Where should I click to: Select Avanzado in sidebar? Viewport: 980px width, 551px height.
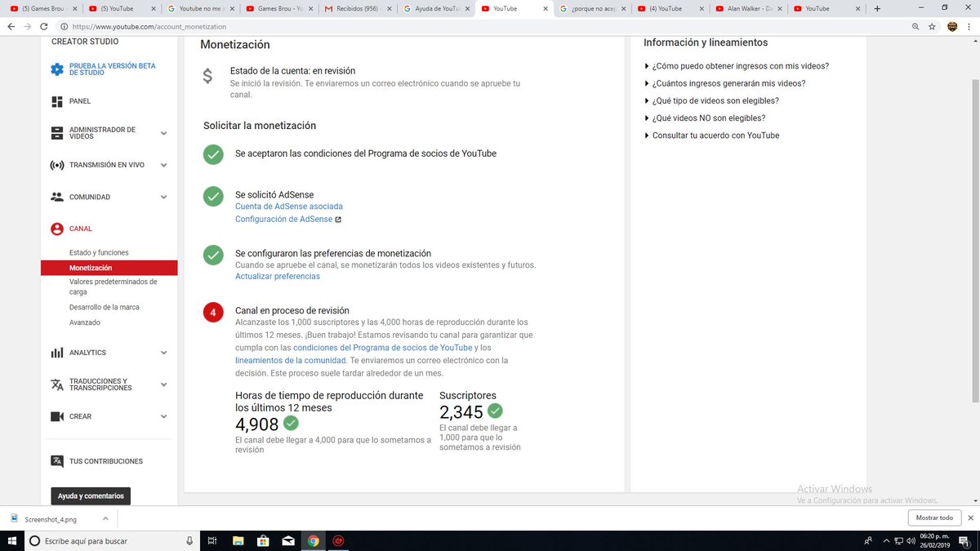tap(85, 322)
